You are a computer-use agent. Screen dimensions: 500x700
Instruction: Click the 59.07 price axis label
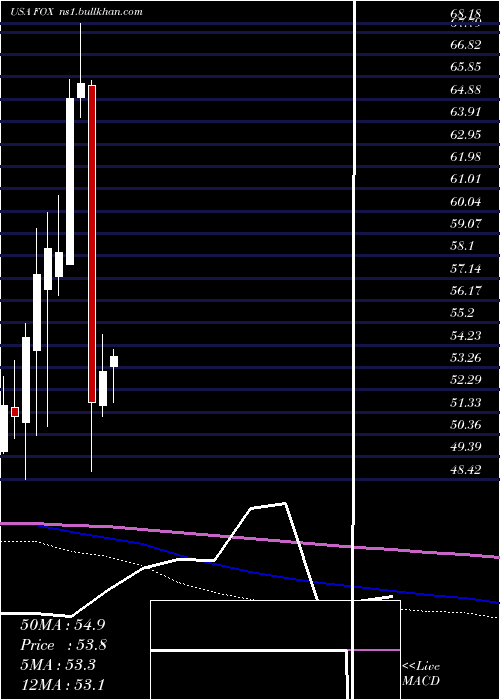[466, 224]
